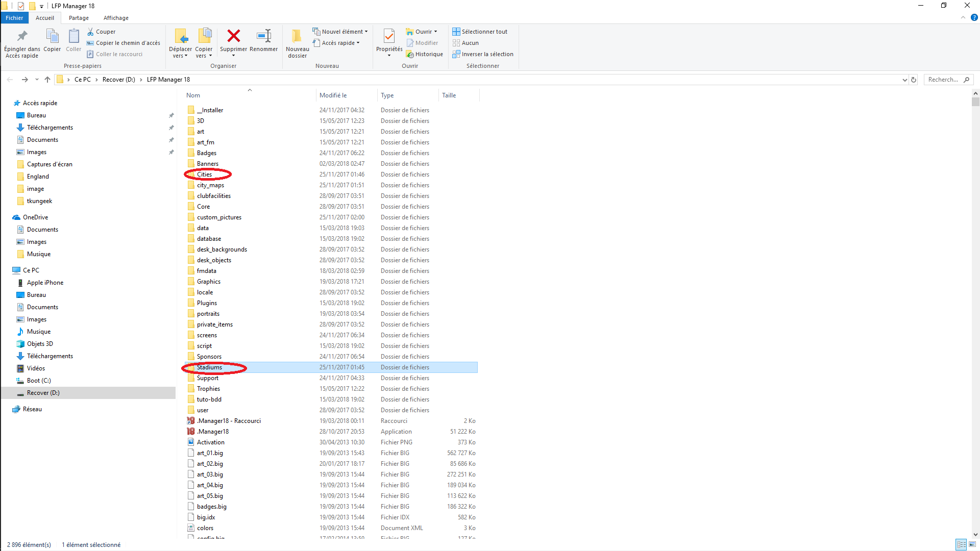Switch to the large icons view layout

[x=973, y=545]
